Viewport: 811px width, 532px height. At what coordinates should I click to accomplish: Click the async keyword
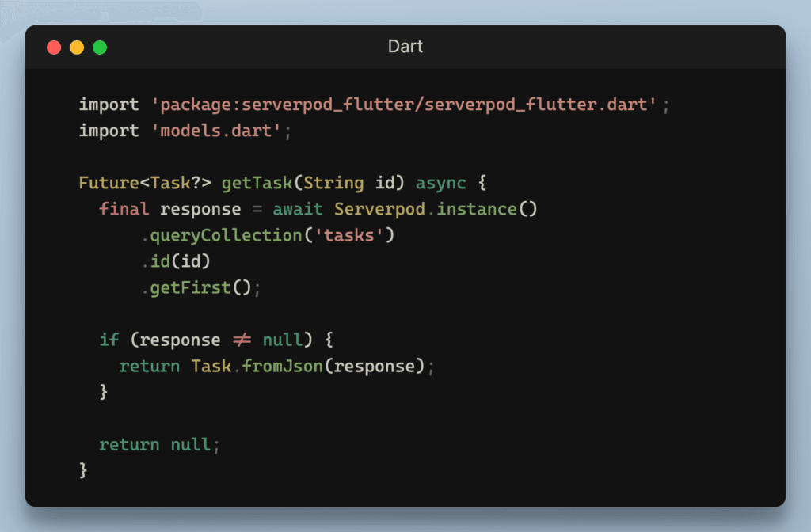point(440,183)
